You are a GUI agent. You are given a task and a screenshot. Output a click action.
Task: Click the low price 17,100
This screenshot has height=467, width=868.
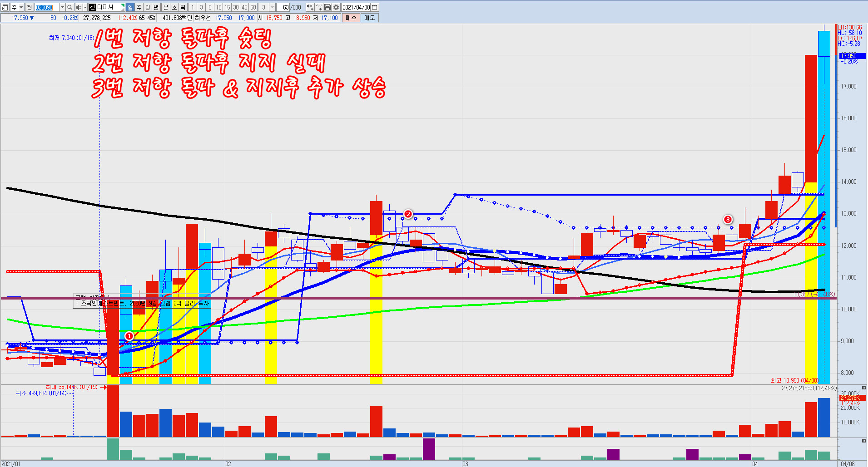pyautogui.click(x=330, y=18)
